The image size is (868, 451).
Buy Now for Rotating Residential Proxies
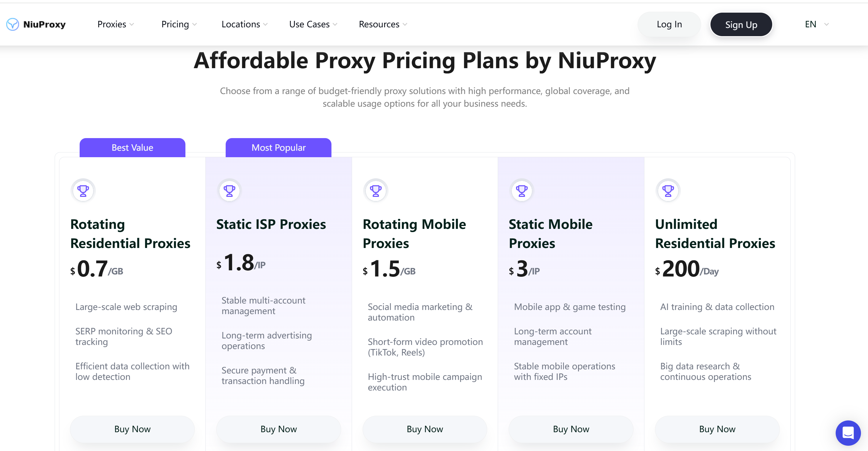[133, 429]
